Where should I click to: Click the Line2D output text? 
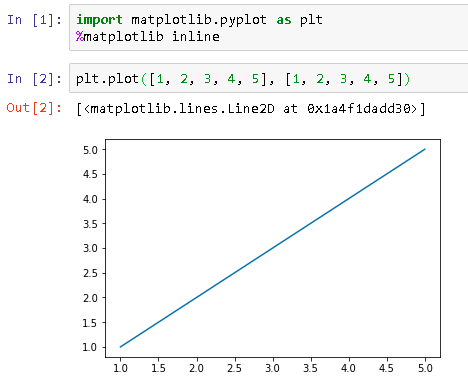coord(251,109)
